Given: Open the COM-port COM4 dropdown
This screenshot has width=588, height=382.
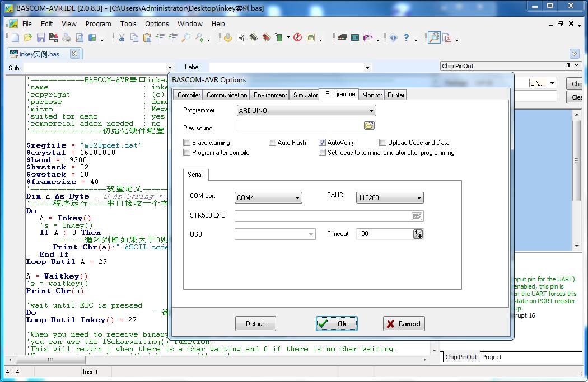Looking at the screenshot, I should [x=268, y=198].
